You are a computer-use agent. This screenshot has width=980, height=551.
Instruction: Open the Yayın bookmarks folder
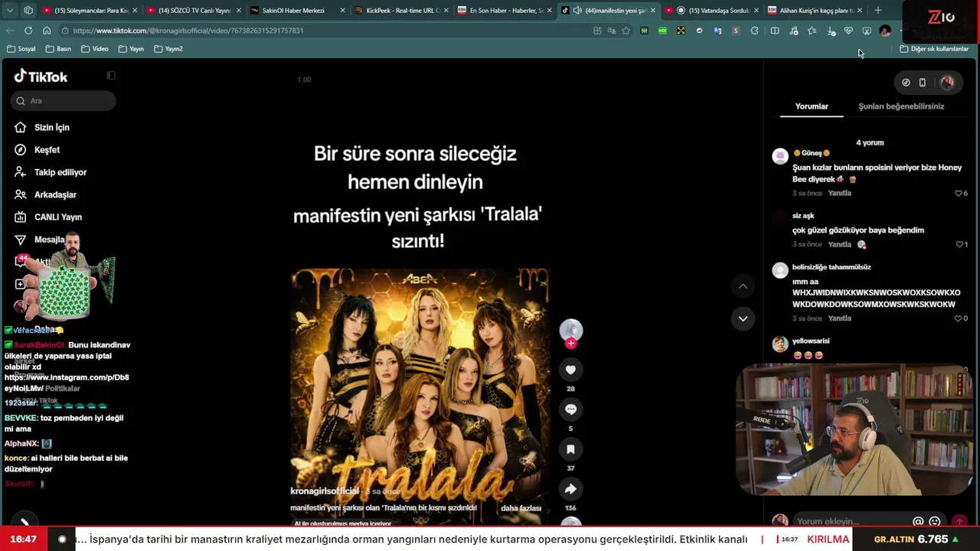click(131, 49)
